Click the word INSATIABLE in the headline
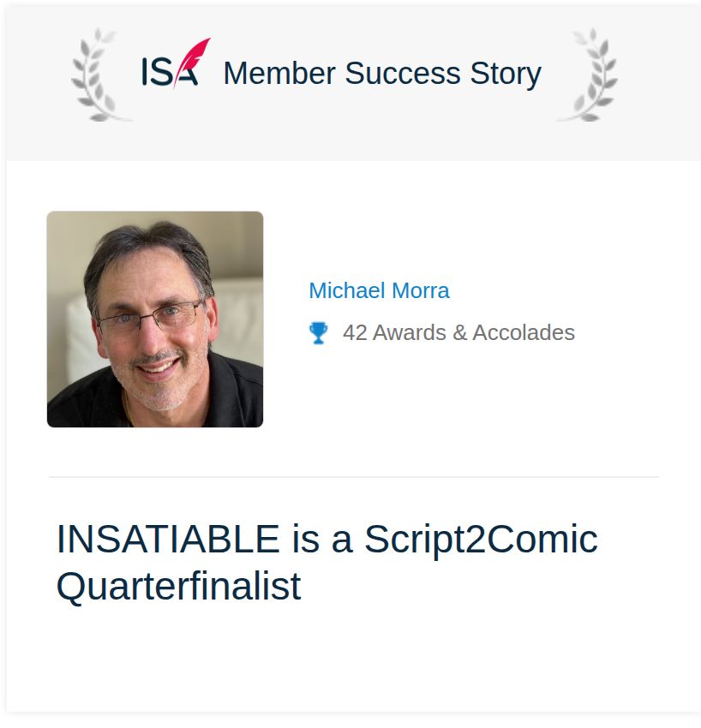701x728 pixels. [x=168, y=539]
